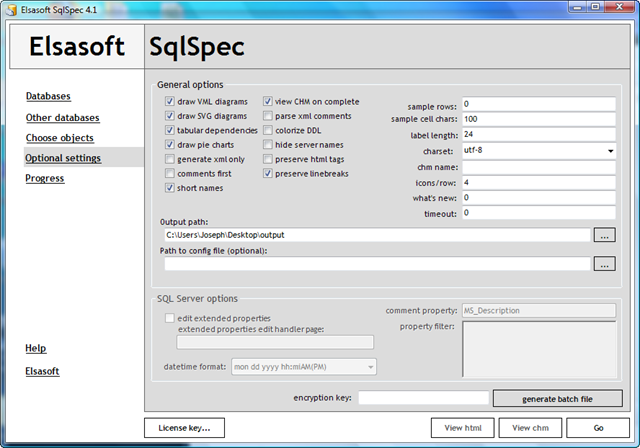
Task: Enable preserve html tags
Action: tap(268, 159)
